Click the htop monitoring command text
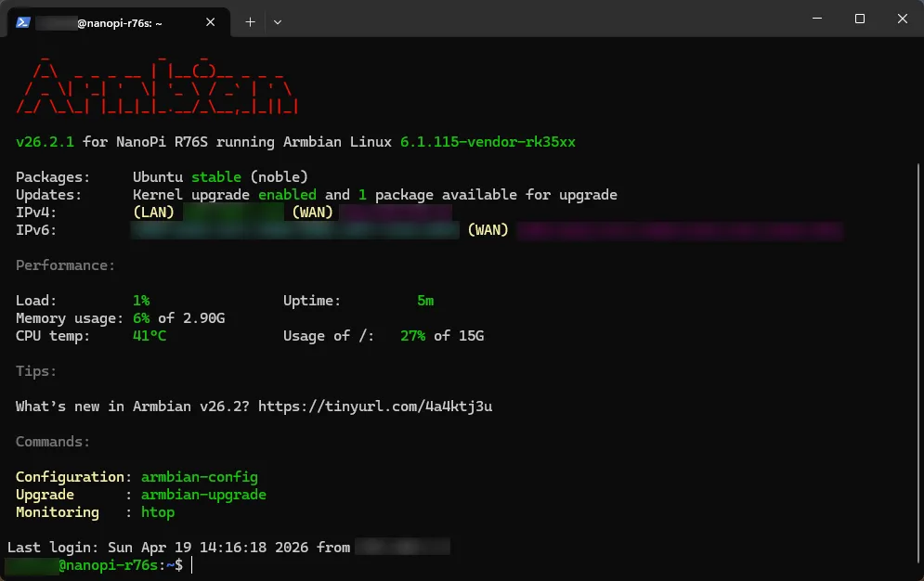The width and height of the screenshot is (924, 581). [157, 512]
